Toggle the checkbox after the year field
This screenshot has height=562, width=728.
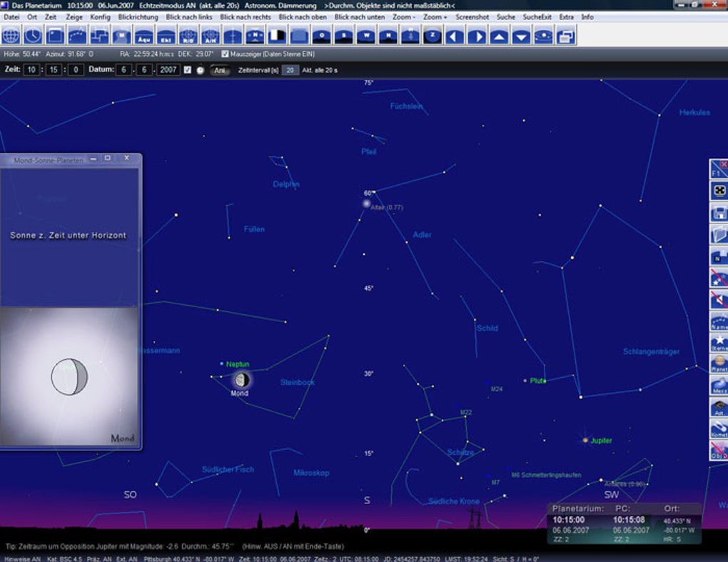tap(187, 70)
